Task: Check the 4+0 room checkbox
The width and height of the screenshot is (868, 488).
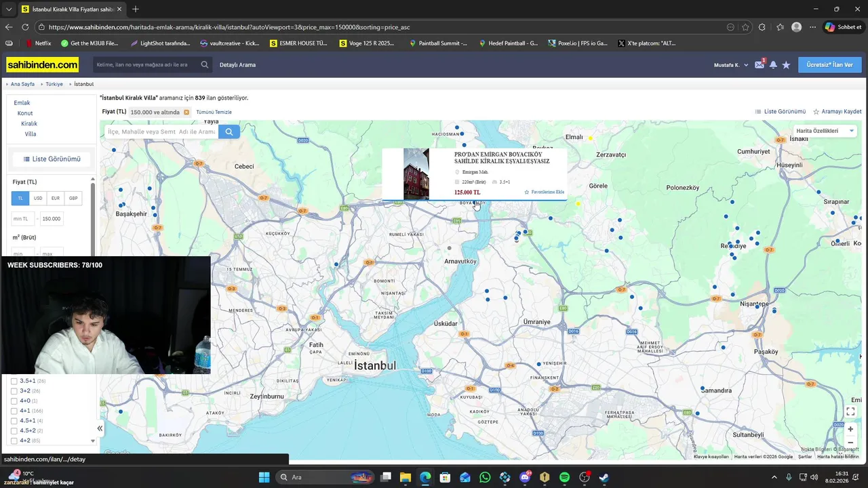Action: coord(14,401)
